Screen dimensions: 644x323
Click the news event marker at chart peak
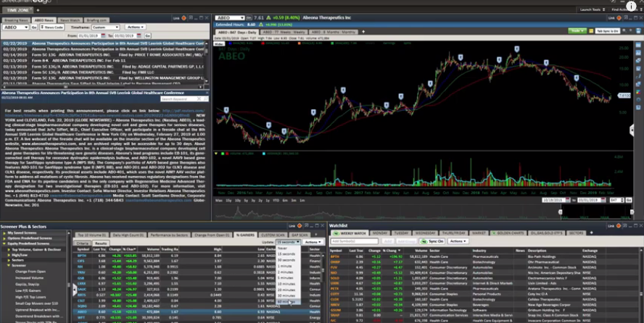click(517, 49)
